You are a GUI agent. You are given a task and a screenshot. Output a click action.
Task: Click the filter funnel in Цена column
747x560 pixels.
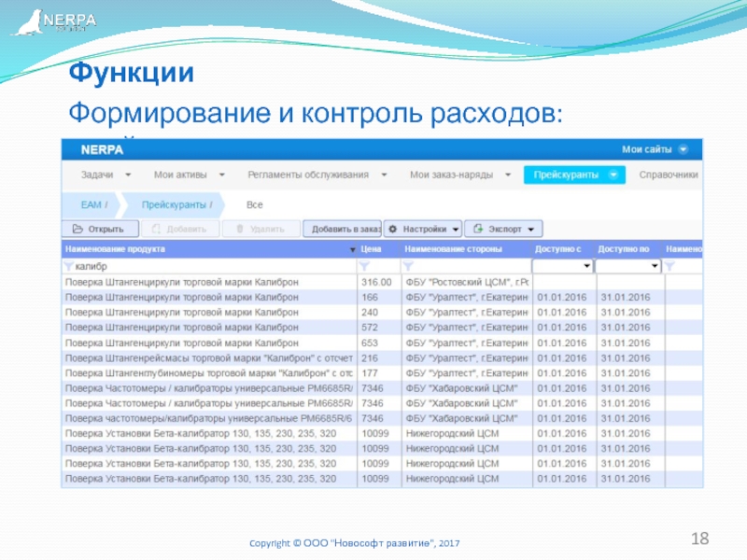tap(366, 266)
